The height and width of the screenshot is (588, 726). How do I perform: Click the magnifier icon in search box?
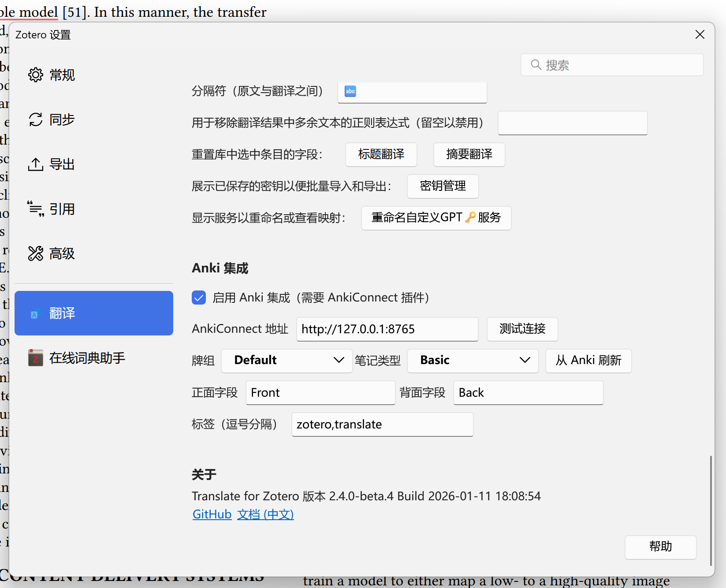click(536, 65)
